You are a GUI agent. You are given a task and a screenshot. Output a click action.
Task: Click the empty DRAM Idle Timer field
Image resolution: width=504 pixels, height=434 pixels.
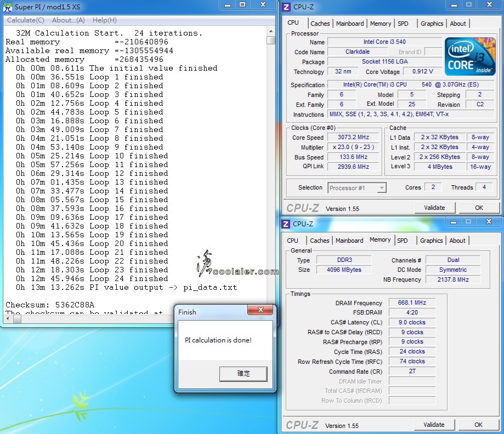pyautogui.click(x=412, y=381)
